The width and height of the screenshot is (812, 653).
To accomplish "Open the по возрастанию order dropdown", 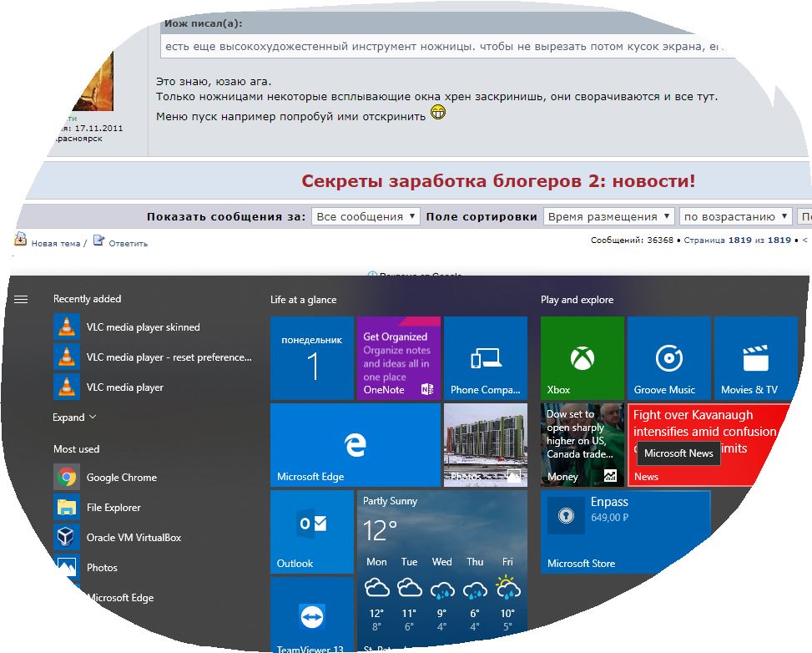I will point(736,216).
